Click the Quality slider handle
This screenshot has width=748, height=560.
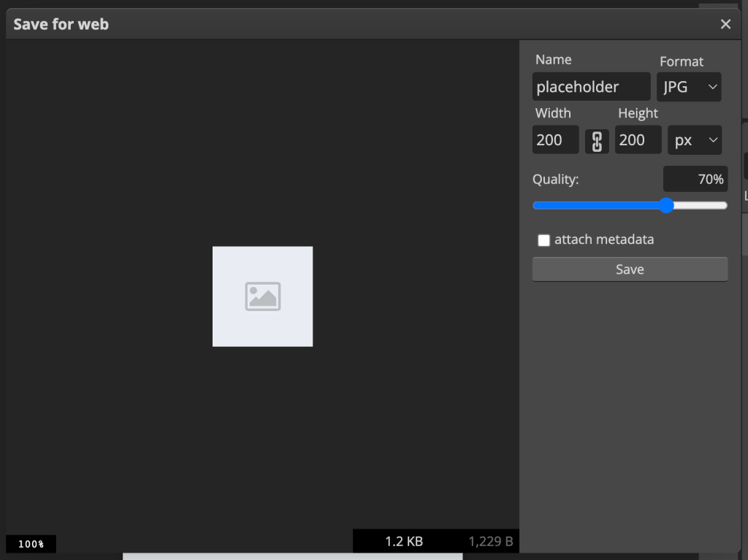coord(666,206)
